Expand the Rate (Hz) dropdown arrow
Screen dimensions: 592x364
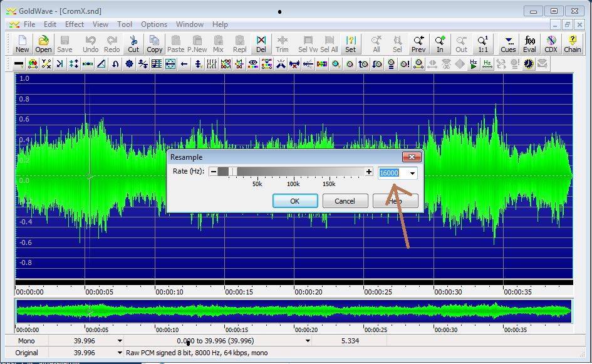(412, 173)
